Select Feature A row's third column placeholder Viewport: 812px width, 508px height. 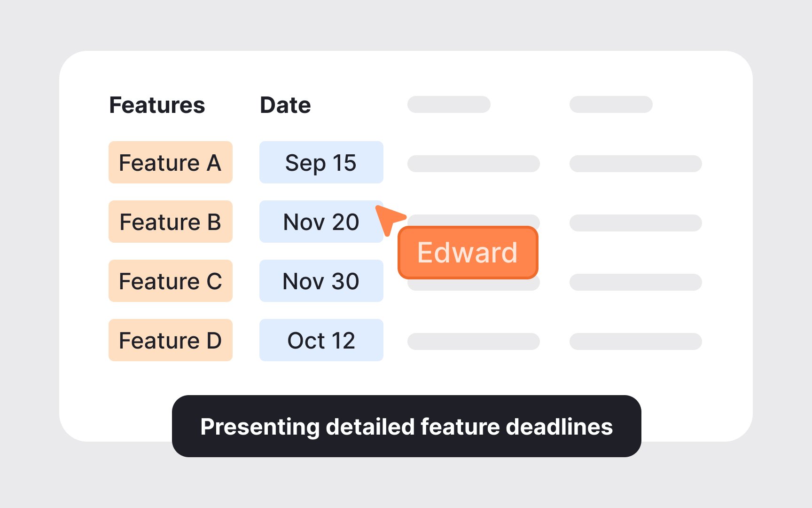point(473,164)
